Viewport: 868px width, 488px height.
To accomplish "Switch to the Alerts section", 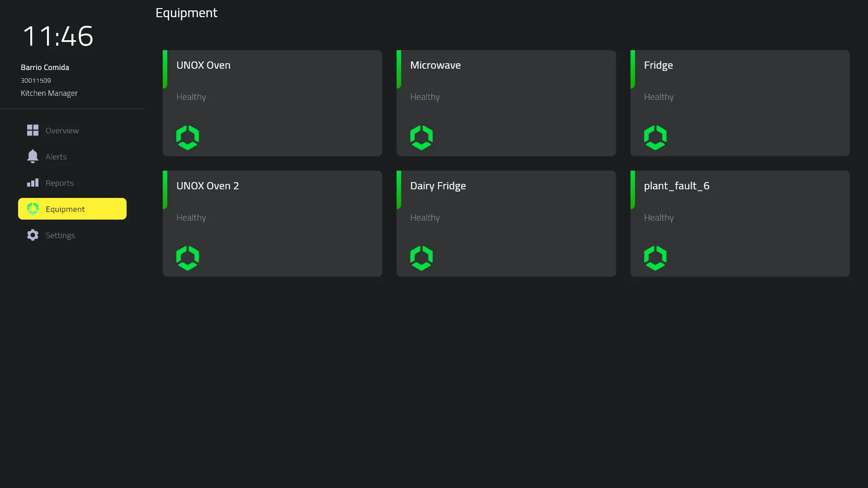I will click(56, 156).
